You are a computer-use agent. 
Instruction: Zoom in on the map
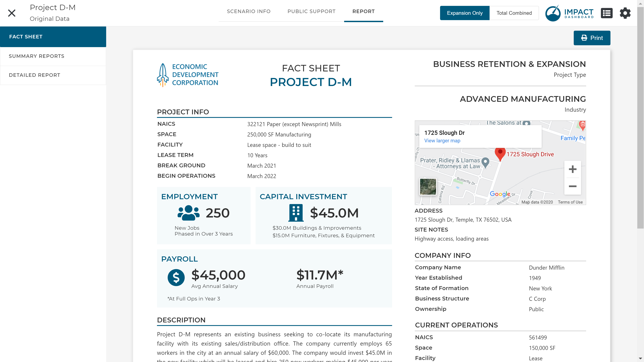click(x=573, y=169)
